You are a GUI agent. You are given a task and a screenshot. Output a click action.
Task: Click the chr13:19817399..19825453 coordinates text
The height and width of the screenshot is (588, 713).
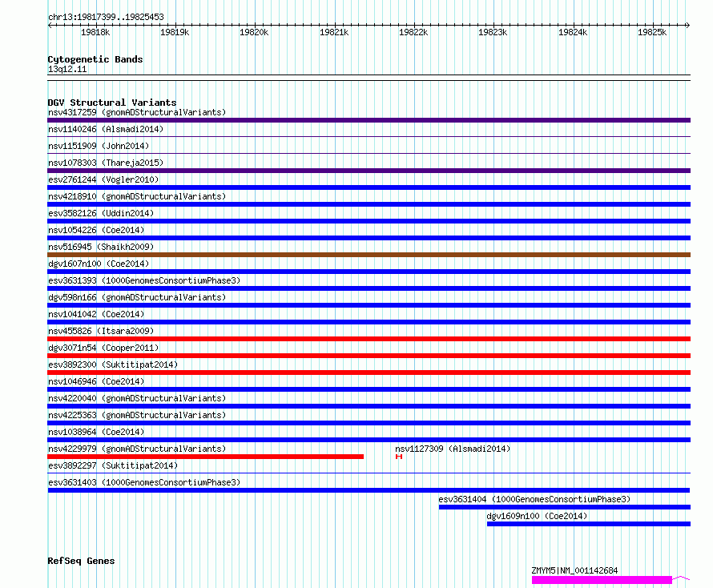coord(106,17)
